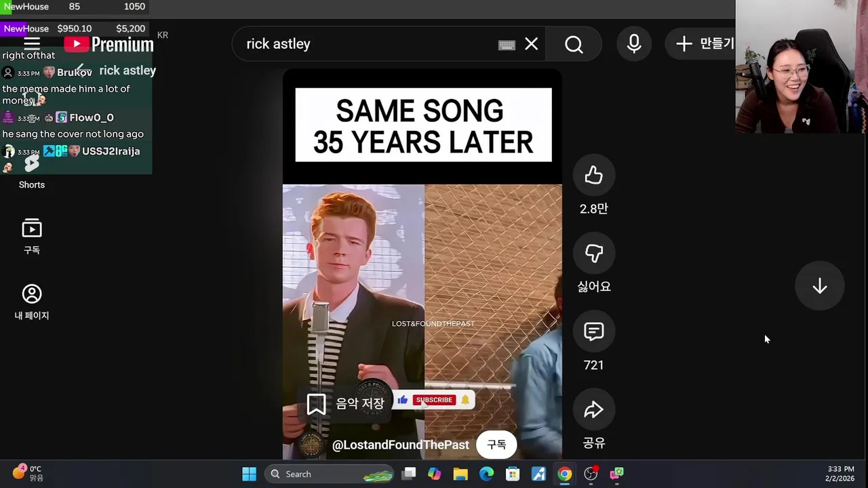Click the USSJ2Iraija chat username
This screenshot has width=868, height=488.
pos(111,151)
